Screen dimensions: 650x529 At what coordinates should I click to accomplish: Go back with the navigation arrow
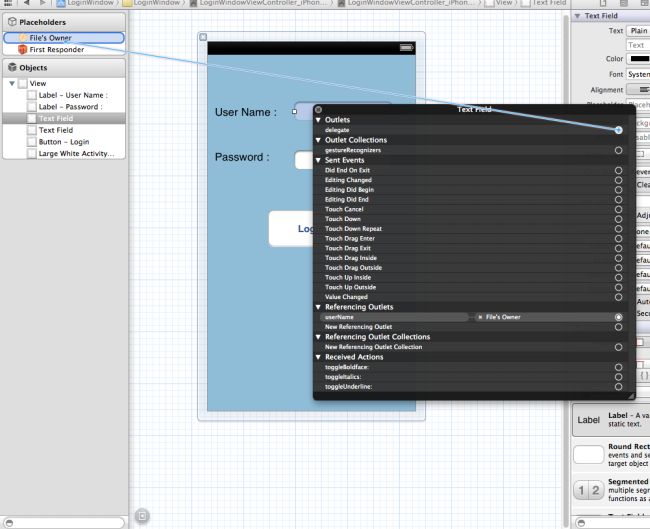pos(27,3)
